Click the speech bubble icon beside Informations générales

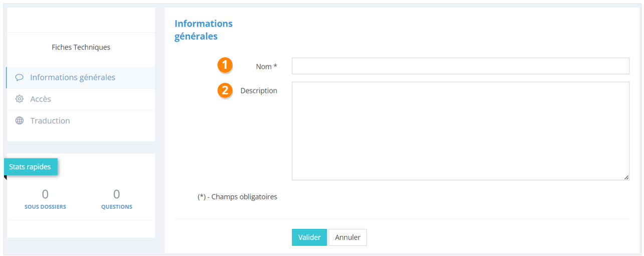(20, 78)
